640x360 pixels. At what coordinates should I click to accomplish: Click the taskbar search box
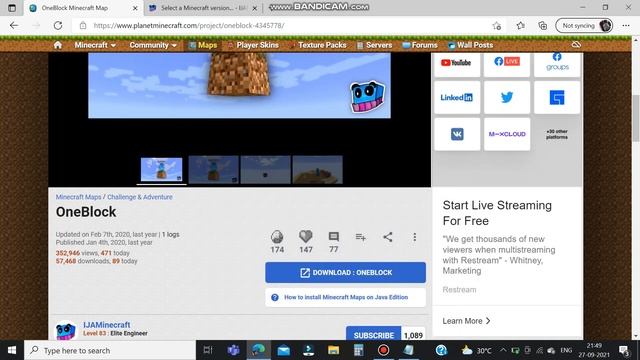tap(110, 350)
